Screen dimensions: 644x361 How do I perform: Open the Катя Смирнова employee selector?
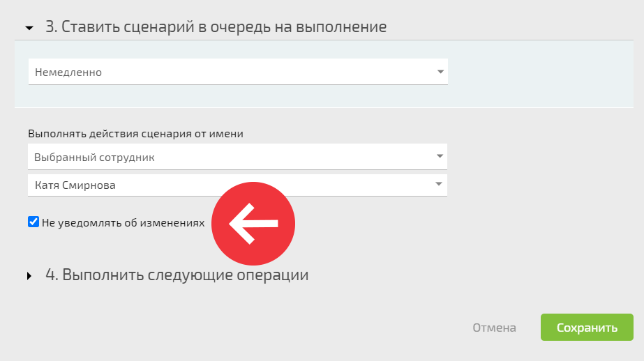click(237, 185)
